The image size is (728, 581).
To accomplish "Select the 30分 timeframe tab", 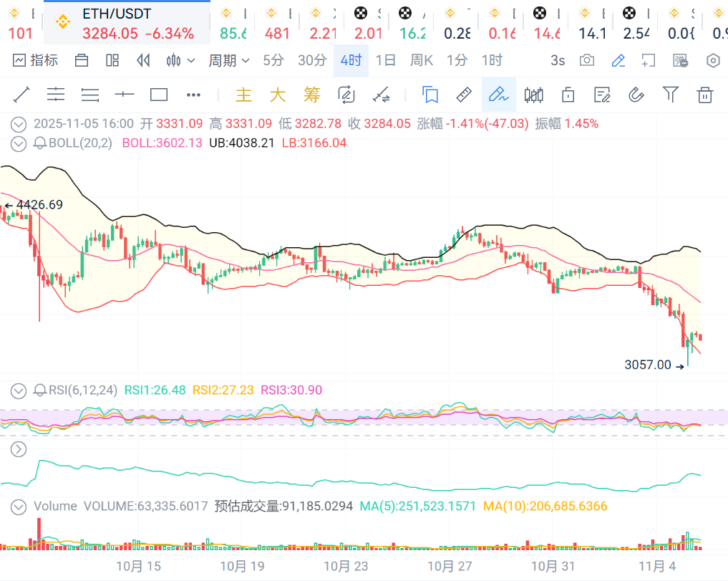I will click(312, 60).
